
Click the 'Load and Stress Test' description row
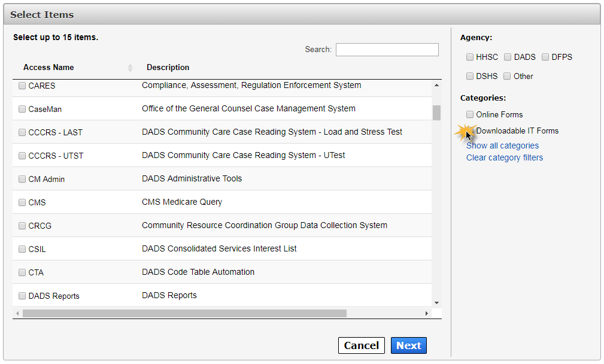[272, 132]
